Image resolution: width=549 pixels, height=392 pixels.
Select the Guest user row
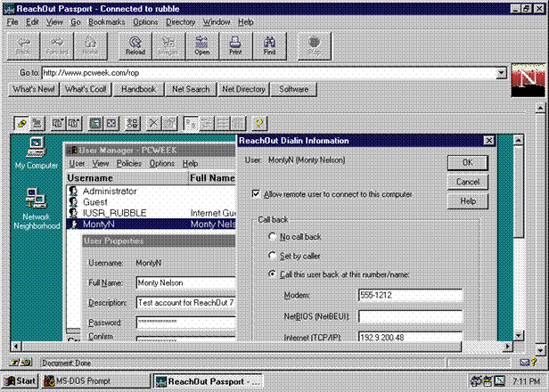(x=152, y=202)
